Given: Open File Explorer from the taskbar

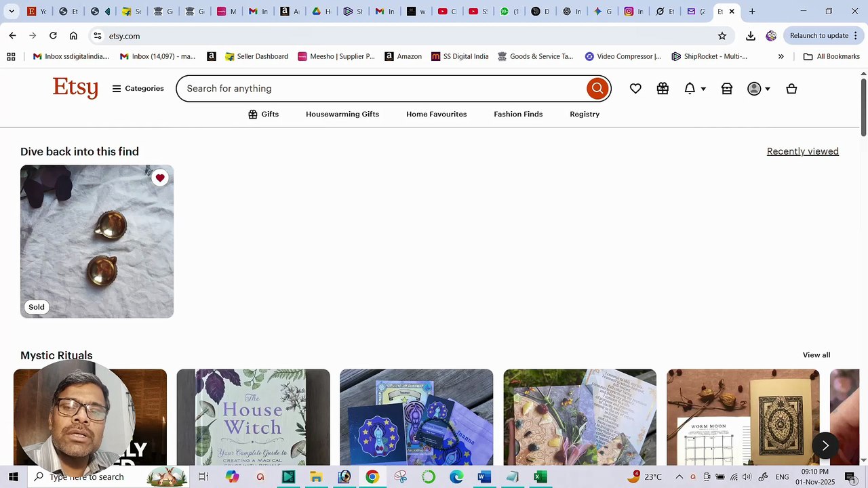Looking at the screenshot, I should point(316,477).
